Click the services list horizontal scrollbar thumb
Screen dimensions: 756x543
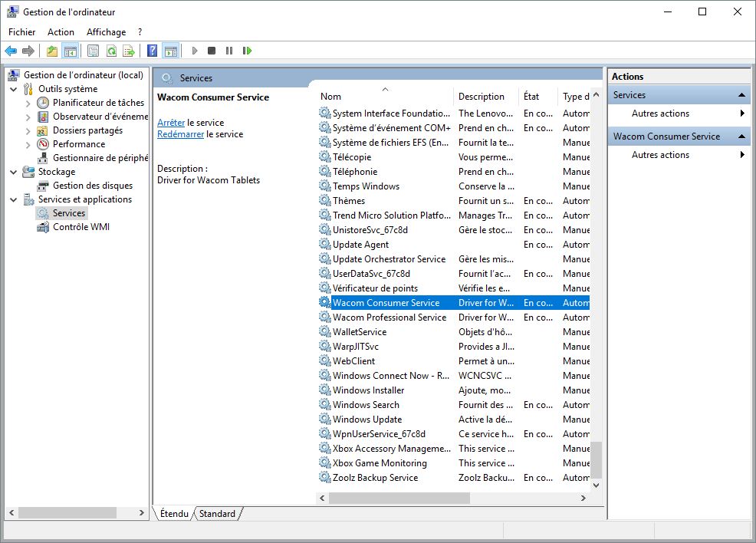click(399, 499)
